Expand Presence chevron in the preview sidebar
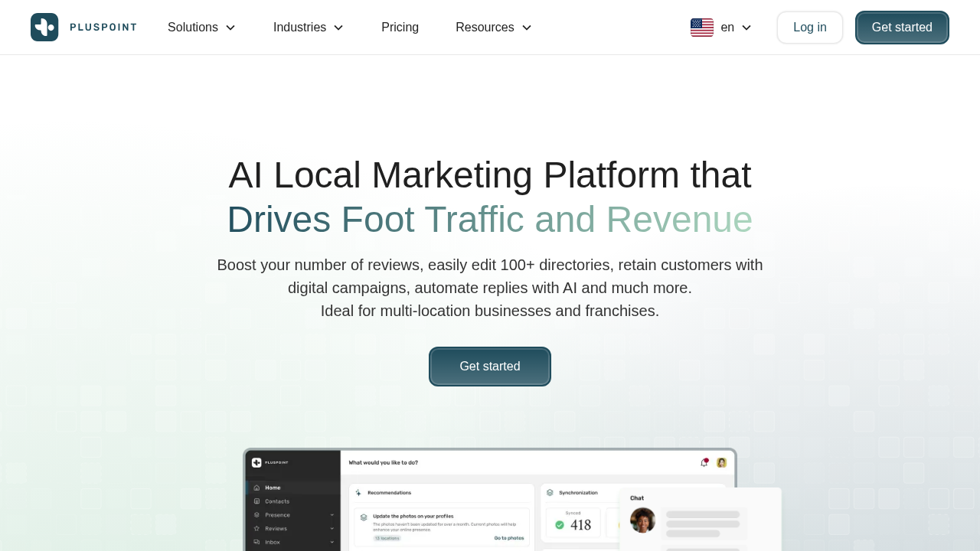The width and height of the screenshot is (980, 551). (x=332, y=515)
